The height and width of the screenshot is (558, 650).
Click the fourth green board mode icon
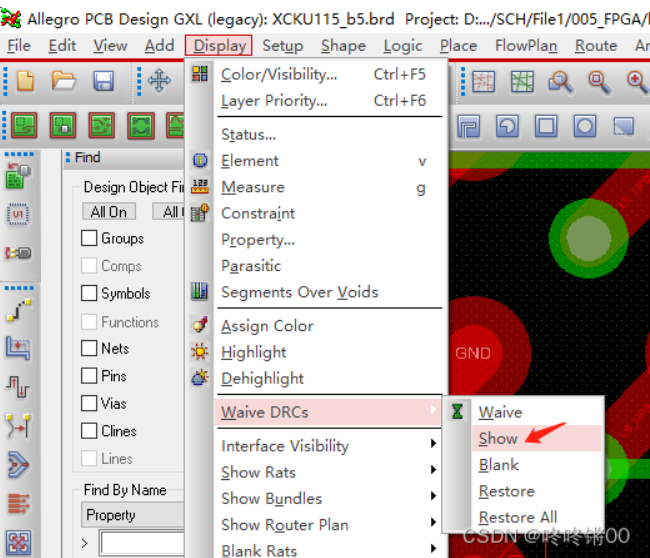point(141,125)
